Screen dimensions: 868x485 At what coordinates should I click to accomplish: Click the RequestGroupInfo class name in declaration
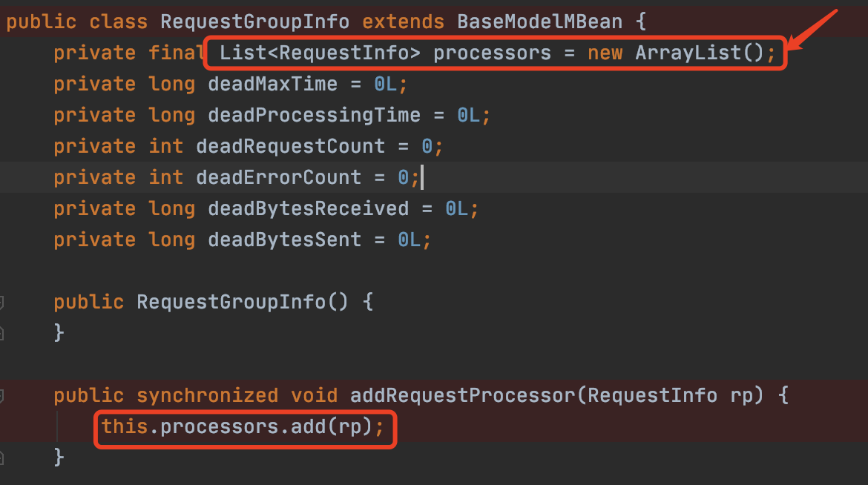point(254,22)
